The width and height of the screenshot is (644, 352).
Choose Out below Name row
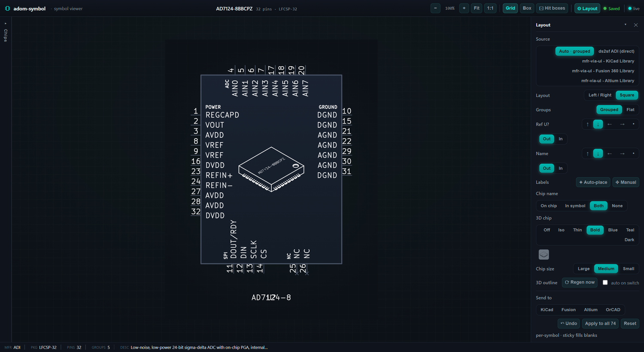click(547, 168)
